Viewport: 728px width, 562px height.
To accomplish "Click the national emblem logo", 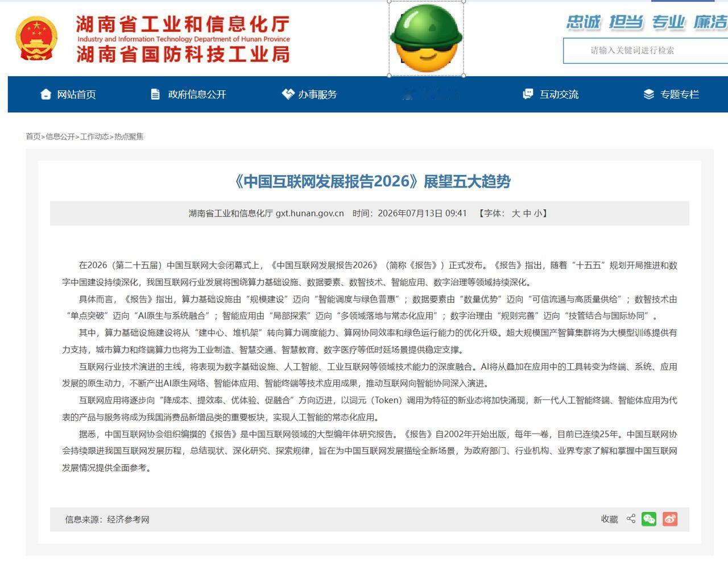I will coord(36,39).
